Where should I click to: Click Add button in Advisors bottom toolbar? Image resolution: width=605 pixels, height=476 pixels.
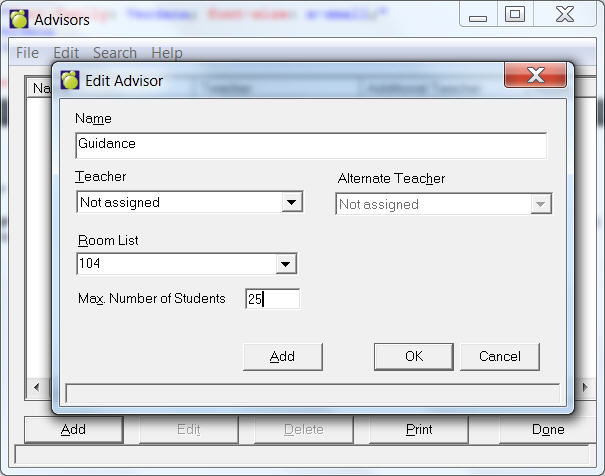point(73,430)
